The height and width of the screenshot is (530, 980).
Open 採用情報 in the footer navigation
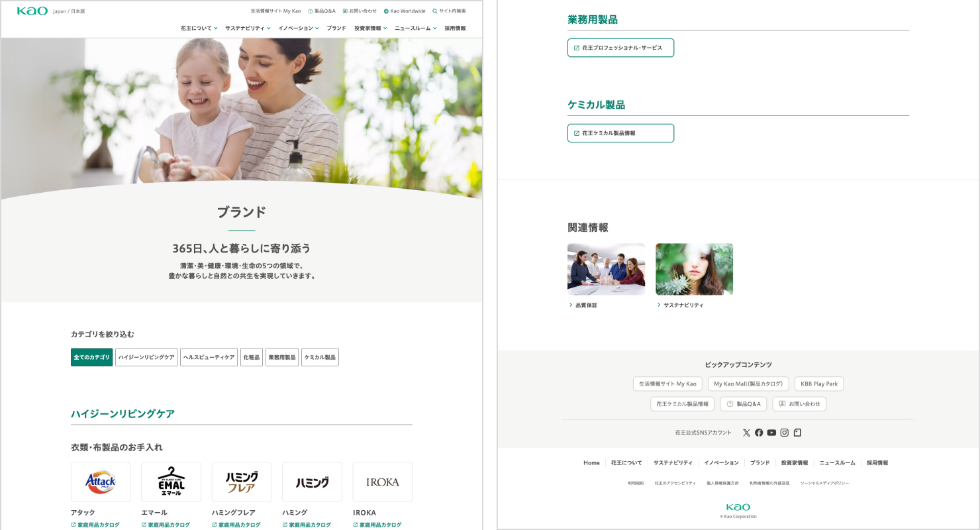pos(877,463)
